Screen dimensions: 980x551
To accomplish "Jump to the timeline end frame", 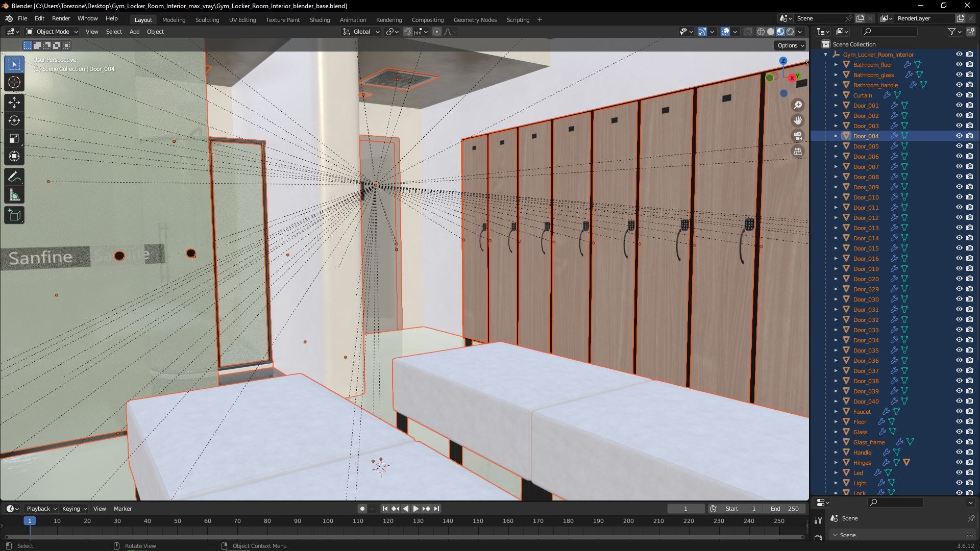I will pyautogui.click(x=436, y=509).
